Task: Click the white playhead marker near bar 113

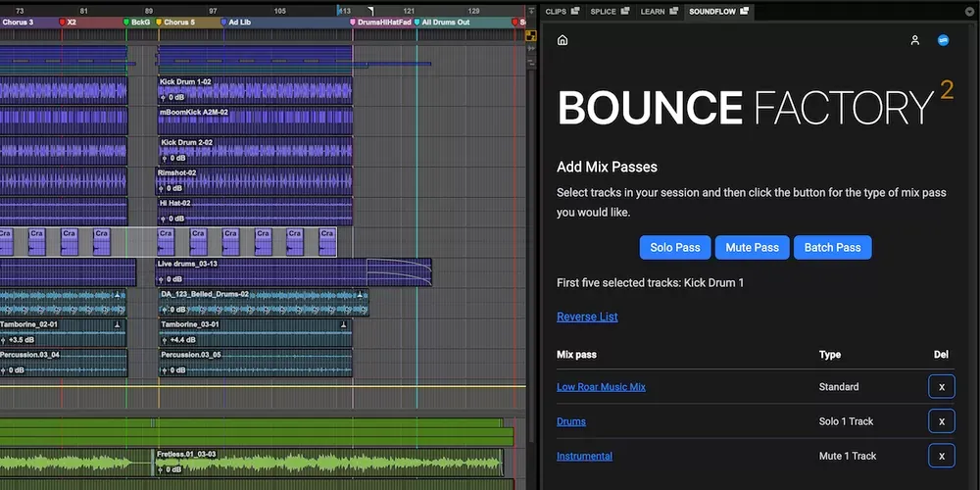Action: [x=370, y=11]
